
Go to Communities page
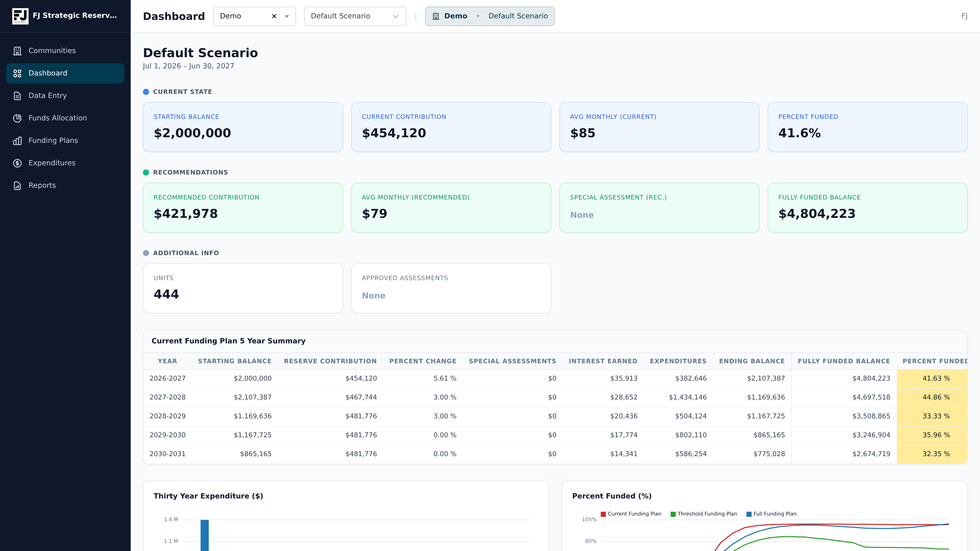[65, 51]
